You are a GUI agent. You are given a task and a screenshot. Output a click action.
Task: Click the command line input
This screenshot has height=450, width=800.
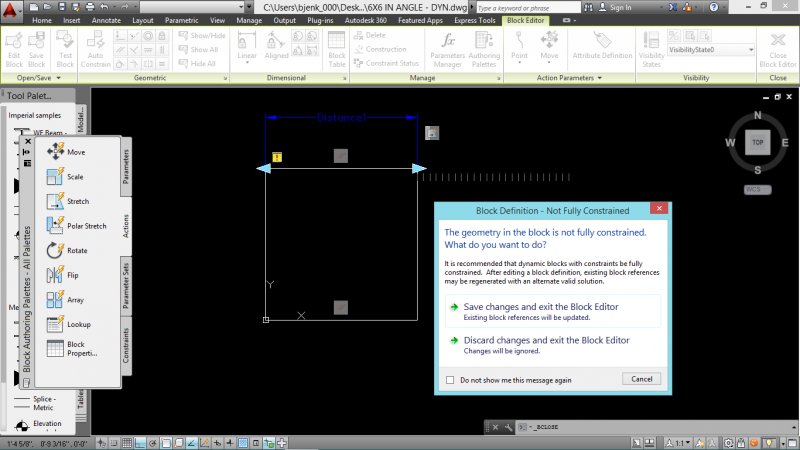tap(658, 427)
